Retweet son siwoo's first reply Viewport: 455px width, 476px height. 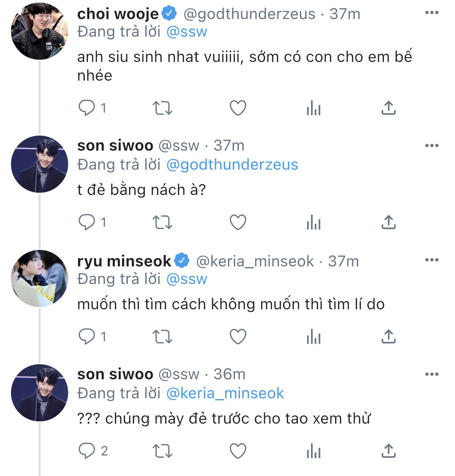click(162, 222)
